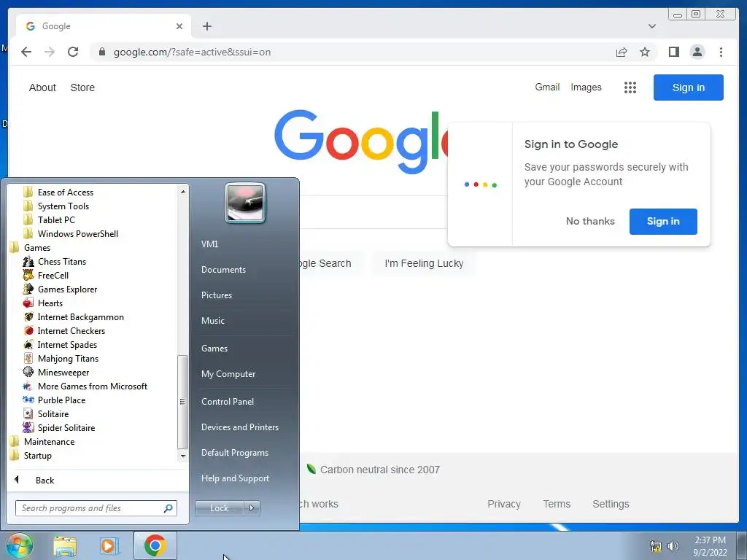This screenshot has width=747, height=560.
Task: Open Windows Explorer from the taskbar
Action: (x=65, y=545)
